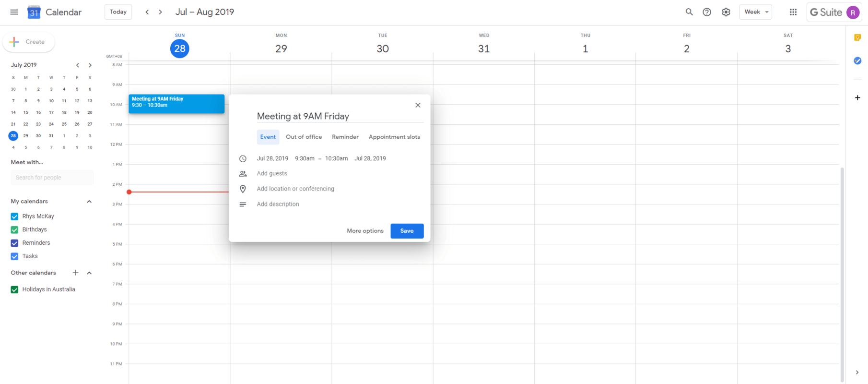
Task: Switch to the Reminder tab
Action: coord(345,137)
